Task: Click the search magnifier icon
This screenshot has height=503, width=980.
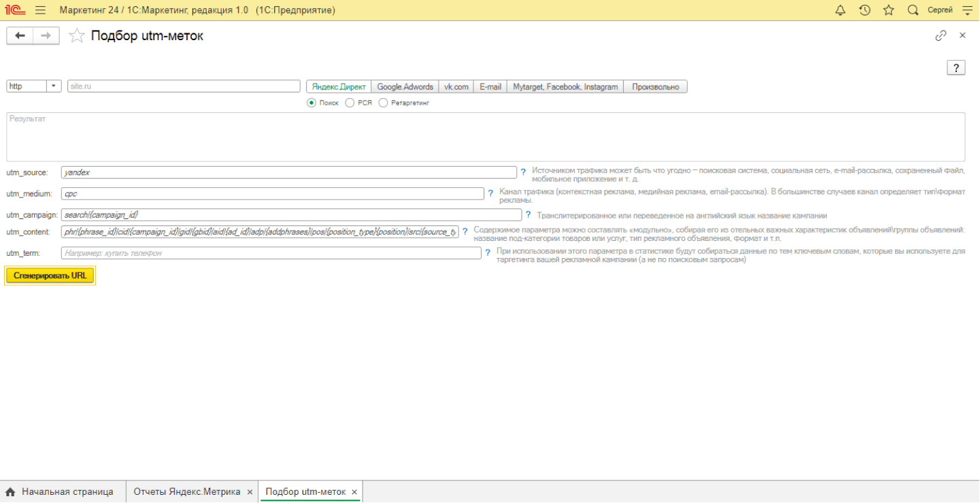Action: coord(913,10)
